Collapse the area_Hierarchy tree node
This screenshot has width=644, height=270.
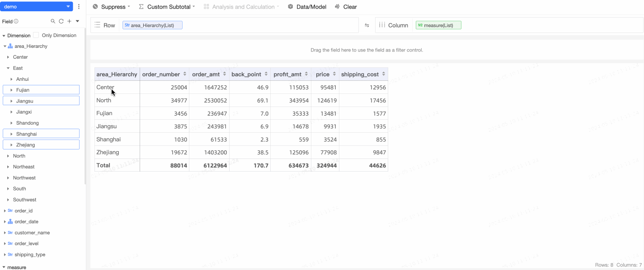tap(5, 47)
